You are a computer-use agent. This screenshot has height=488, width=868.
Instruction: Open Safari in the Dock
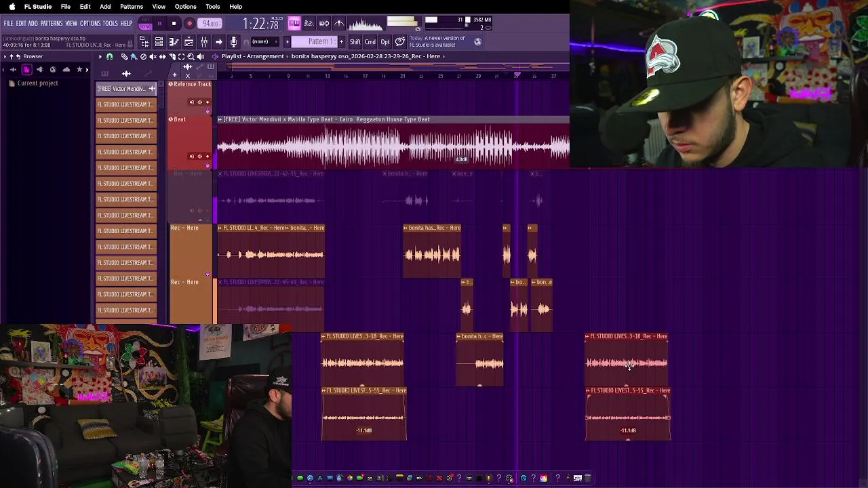(310, 478)
